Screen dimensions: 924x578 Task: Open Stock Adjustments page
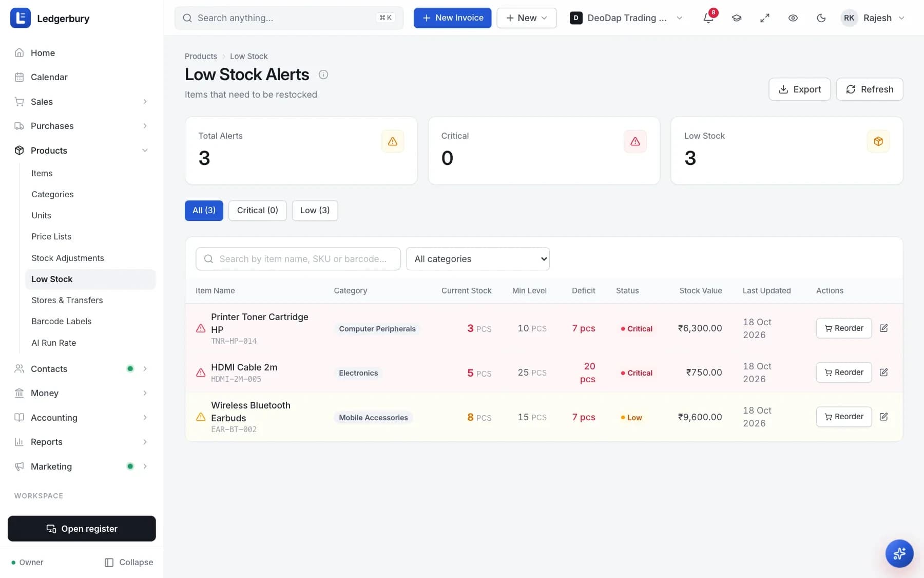90,258
